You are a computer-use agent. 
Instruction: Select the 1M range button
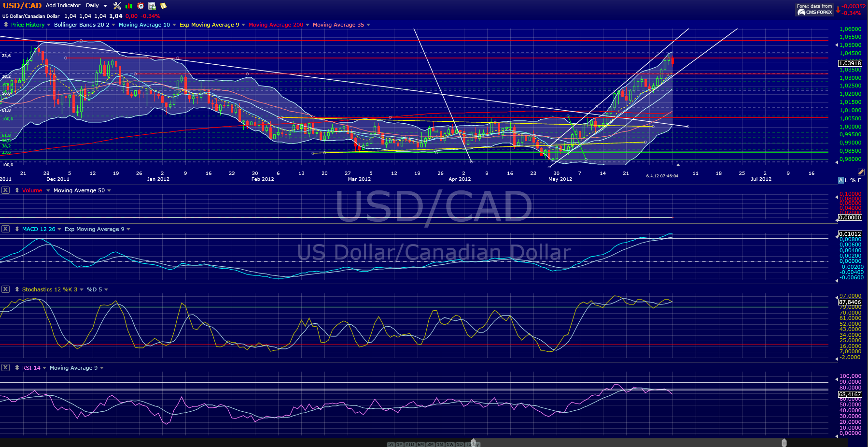pyautogui.click(x=440, y=444)
